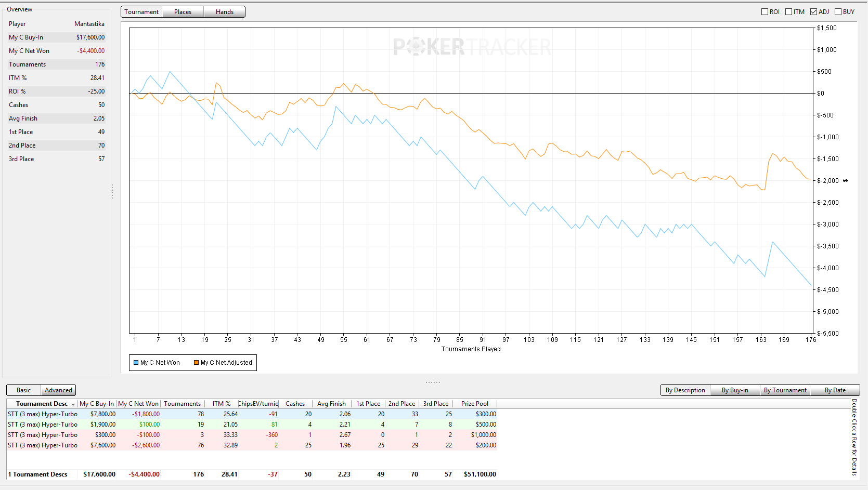The image size is (868, 490).
Task: Click the ROI % row value -25.00
Action: click(x=96, y=91)
